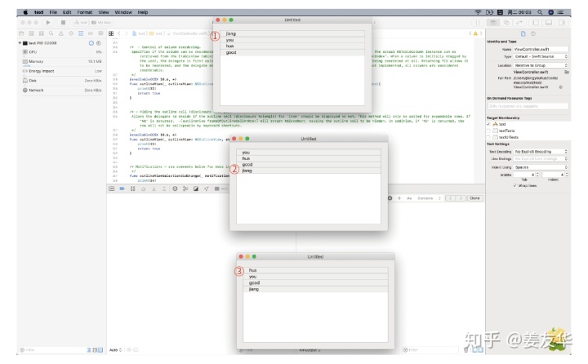588x364 pixels.
Task: Show the File inspector tab
Action: pos(523,33)
